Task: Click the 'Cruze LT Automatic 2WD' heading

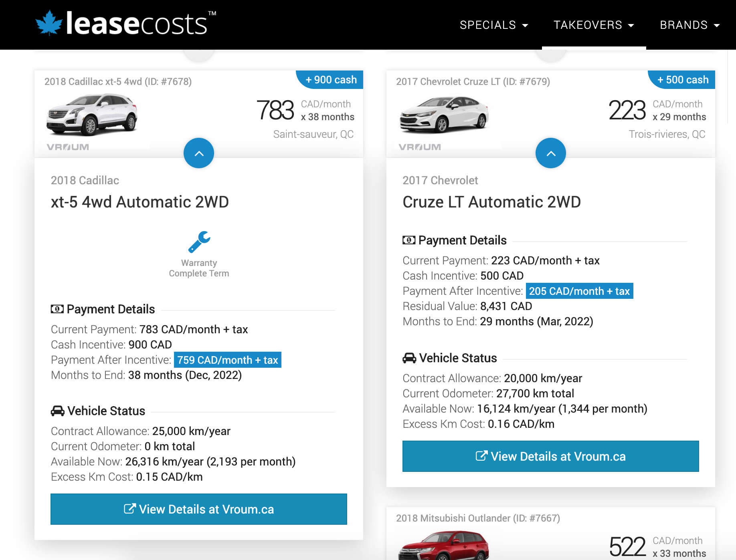Action: pos(492,202)
